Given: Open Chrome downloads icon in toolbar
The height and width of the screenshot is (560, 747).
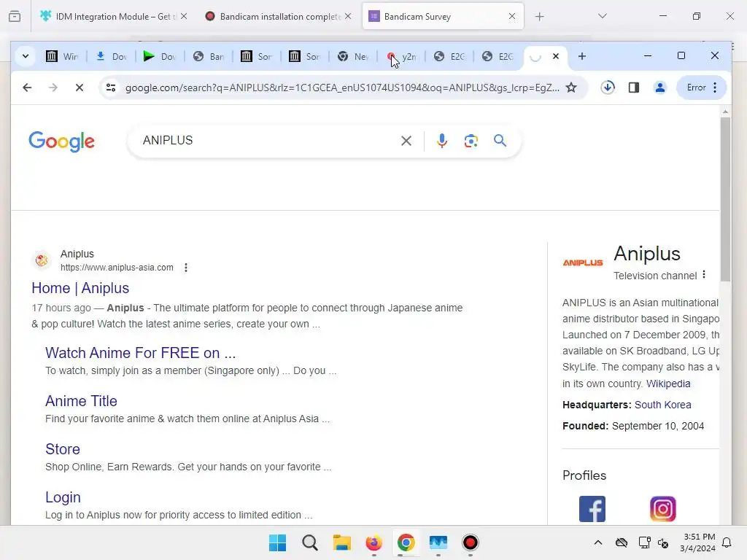Looking at the screenshot, I should coord(608,87).
